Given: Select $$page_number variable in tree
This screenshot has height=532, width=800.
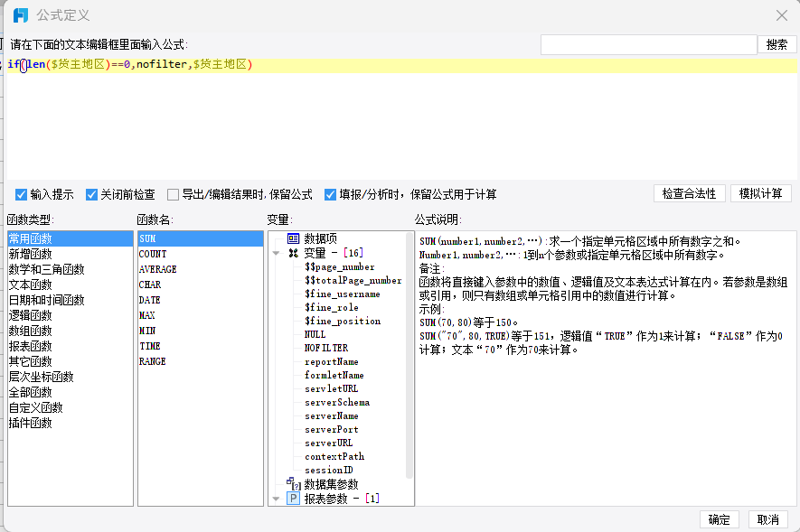Looking at the screenshot, I should pyautogui.click(x=339, y=266).
